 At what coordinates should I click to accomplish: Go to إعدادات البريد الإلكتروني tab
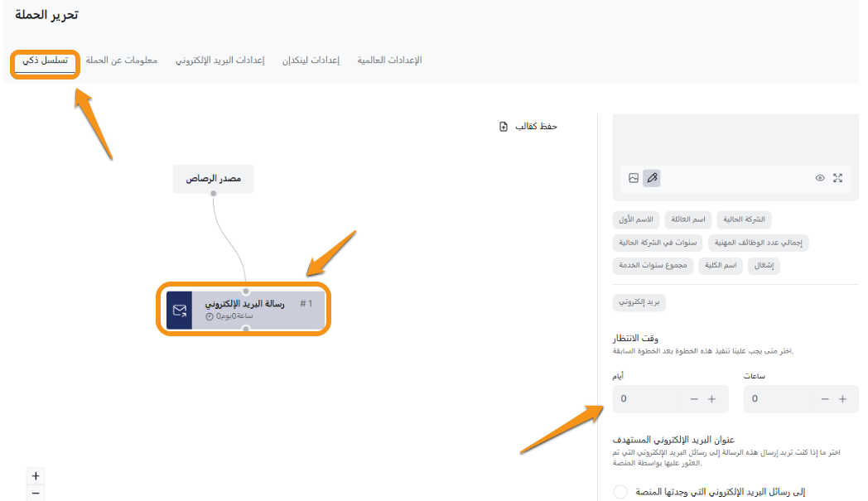[219, 60]
